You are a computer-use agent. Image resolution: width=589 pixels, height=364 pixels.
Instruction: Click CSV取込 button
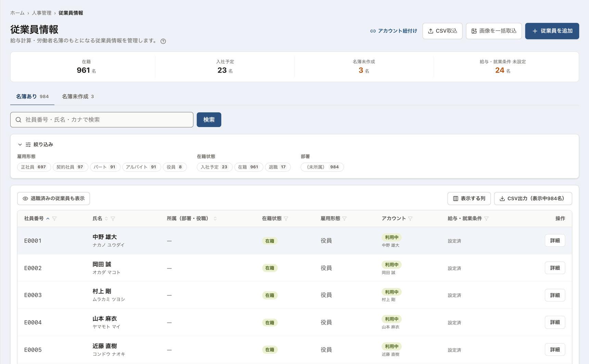(442, 31)
